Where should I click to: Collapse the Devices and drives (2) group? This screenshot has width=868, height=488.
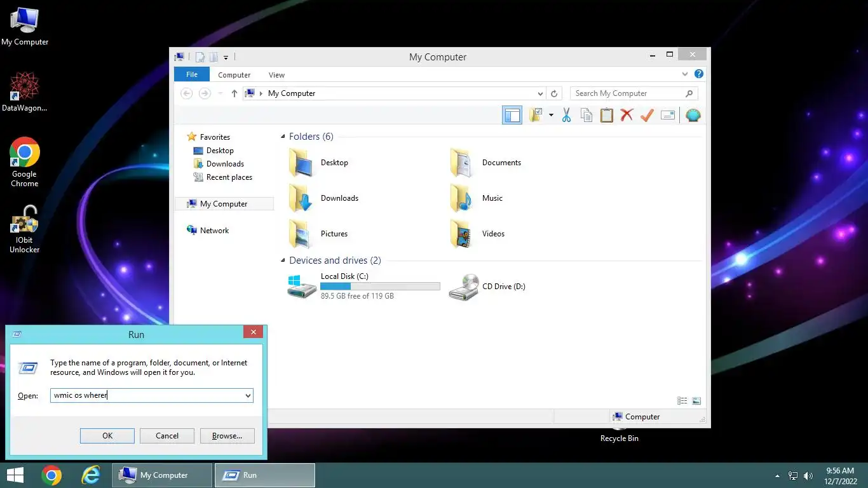tap(283, 261)
